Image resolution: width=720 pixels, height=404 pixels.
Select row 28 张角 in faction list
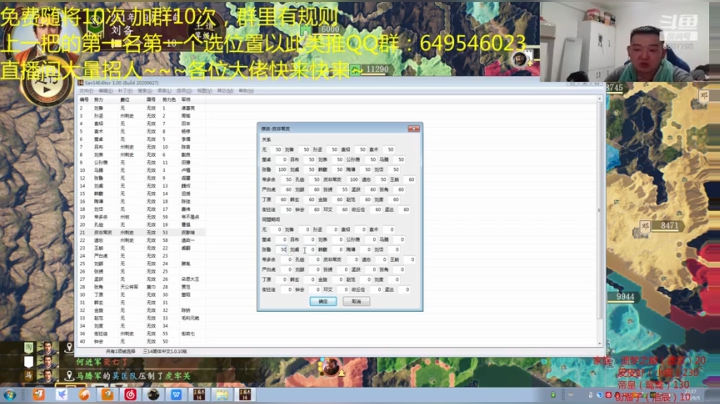[x=141, y=287]
